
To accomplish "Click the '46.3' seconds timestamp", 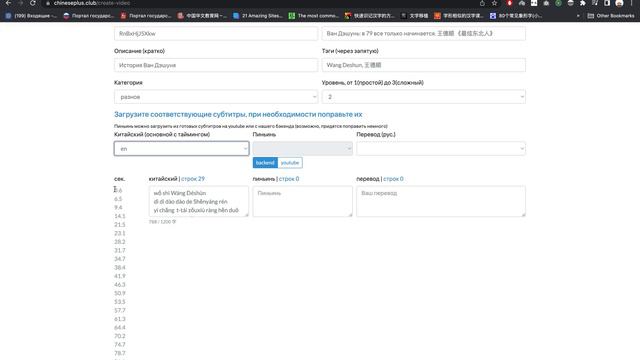I will coord(120,284).
